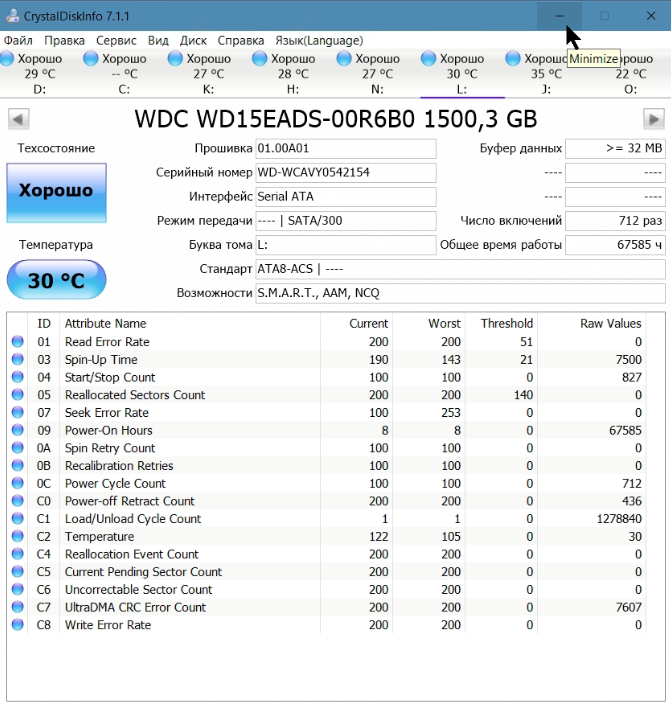This screenshot has height=705, width=671.
Task: Open the Справка menu
Action: [x=241, y=40]
